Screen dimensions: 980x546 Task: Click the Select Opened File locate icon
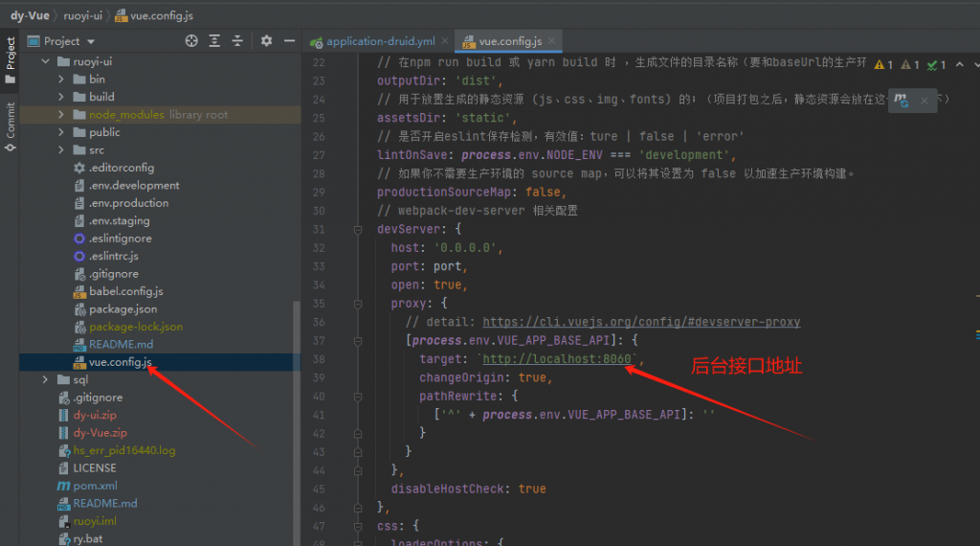pos(191,41)
